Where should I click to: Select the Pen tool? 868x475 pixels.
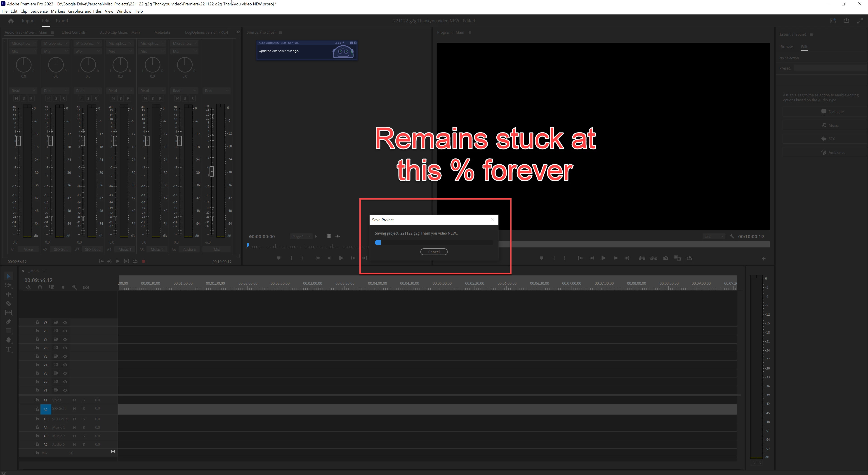[8, 322]
